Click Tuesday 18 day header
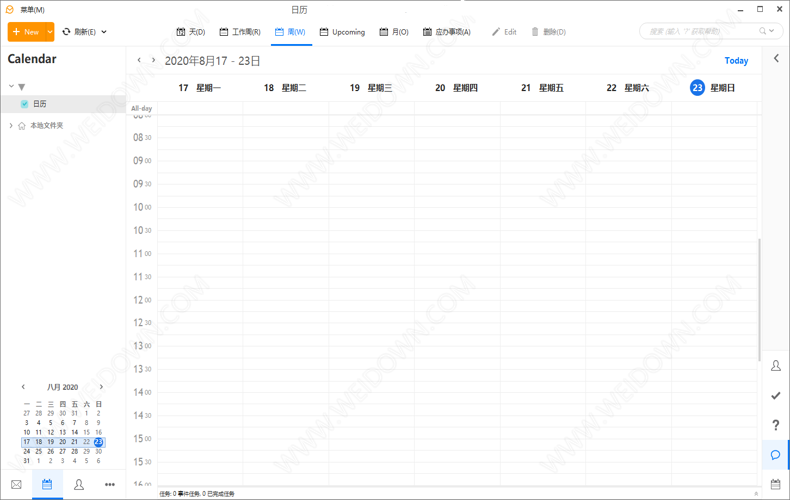Screen dimensions: 790x500 (x=285, y=88)
